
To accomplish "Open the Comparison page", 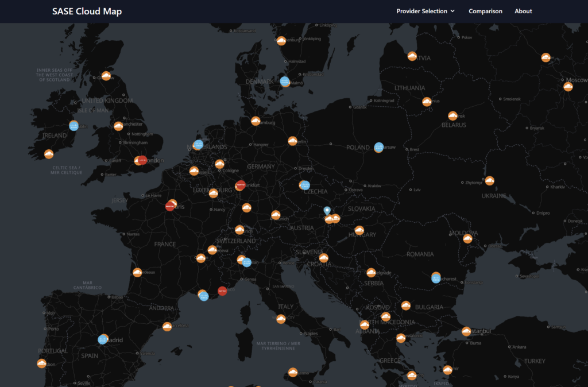I will click(485, 11).
